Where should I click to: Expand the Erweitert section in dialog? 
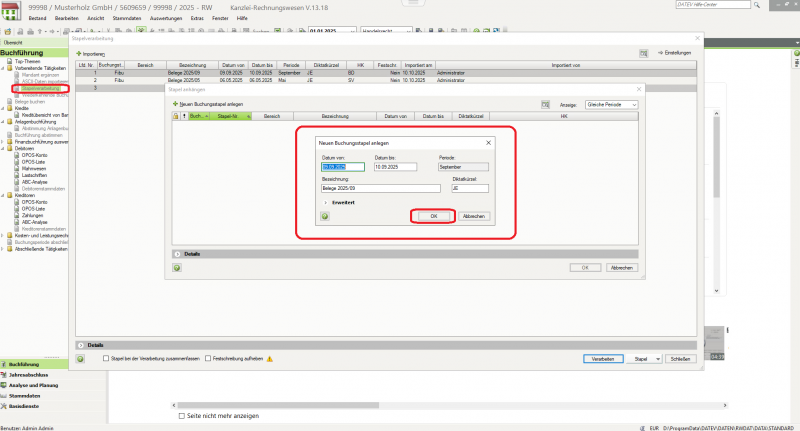(x=326, y=202)
